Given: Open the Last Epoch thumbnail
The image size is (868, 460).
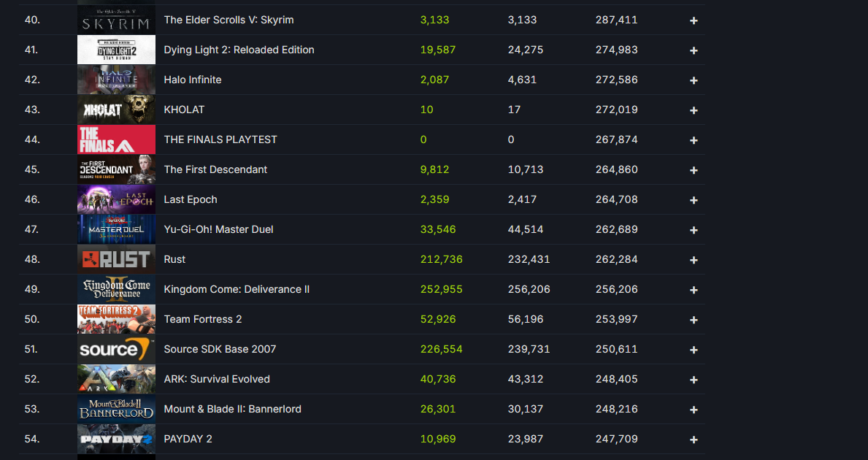Looking at the screenshot, I should [x=116, y=199].
